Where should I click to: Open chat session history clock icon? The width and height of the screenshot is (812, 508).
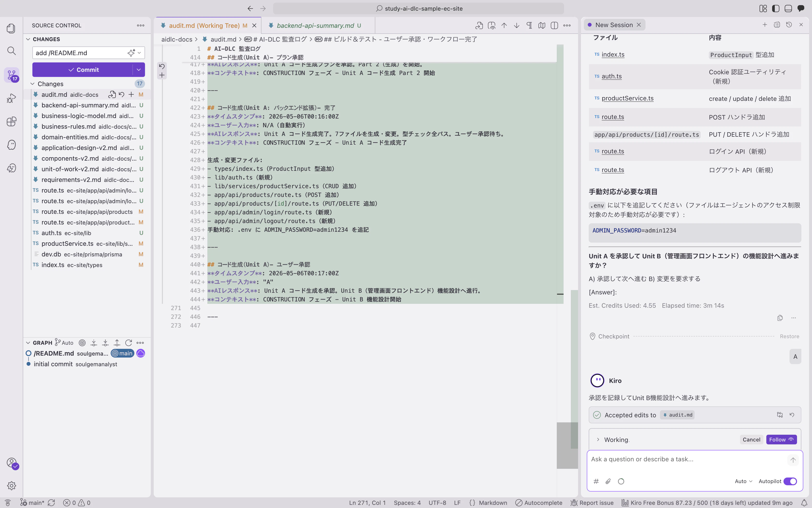(789, 24)
